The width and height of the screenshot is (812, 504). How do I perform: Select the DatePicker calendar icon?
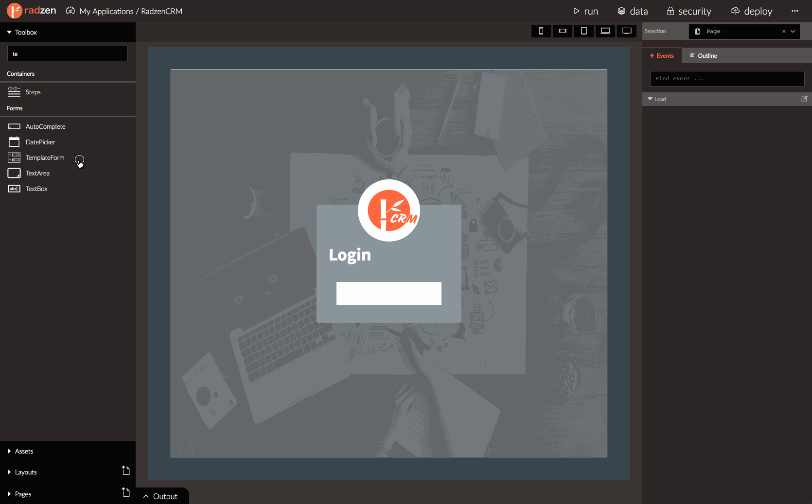14,142
